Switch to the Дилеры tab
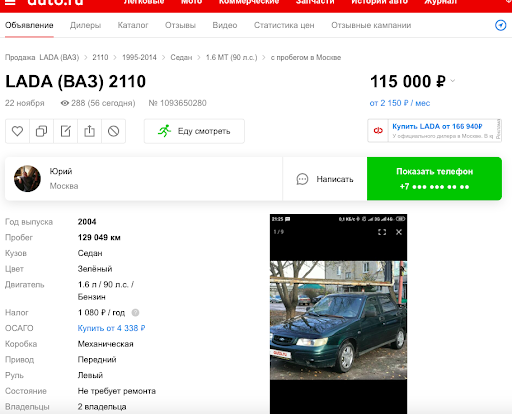The width and height of the screenshot is (512, 414). [85, 25]
